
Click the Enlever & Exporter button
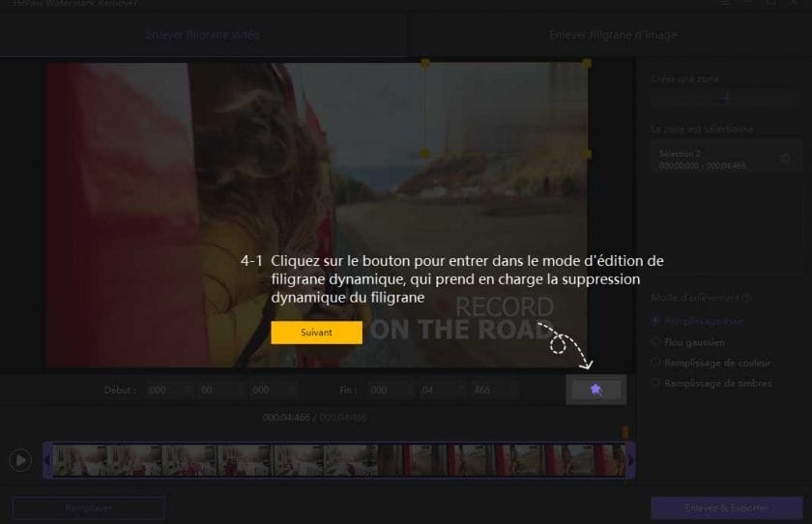point(727,508)
